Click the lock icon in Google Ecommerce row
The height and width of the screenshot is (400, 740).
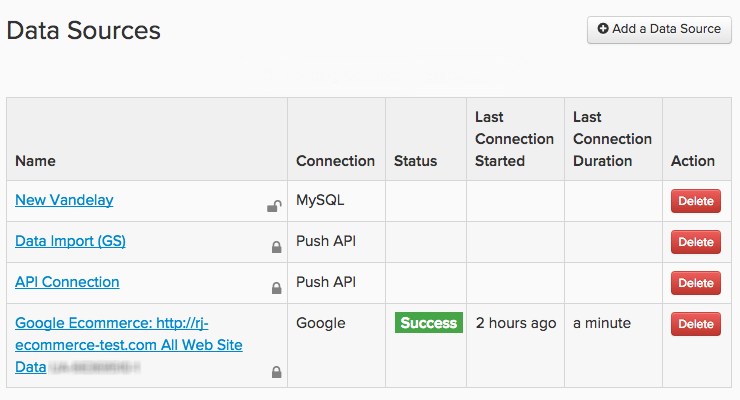click(276, 372)
